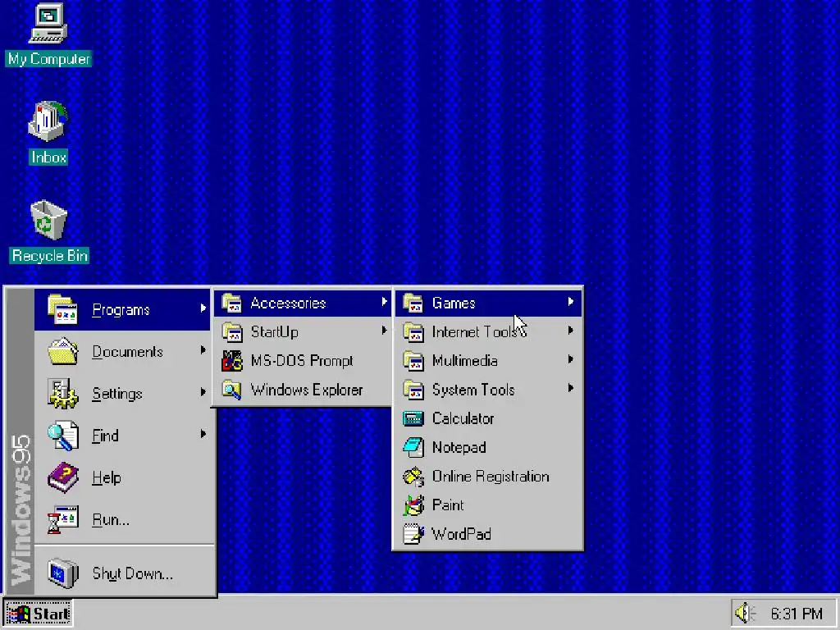The image size is (840, 630).
Task: Click the My Computer icon label
Action: tap(48, 59)
